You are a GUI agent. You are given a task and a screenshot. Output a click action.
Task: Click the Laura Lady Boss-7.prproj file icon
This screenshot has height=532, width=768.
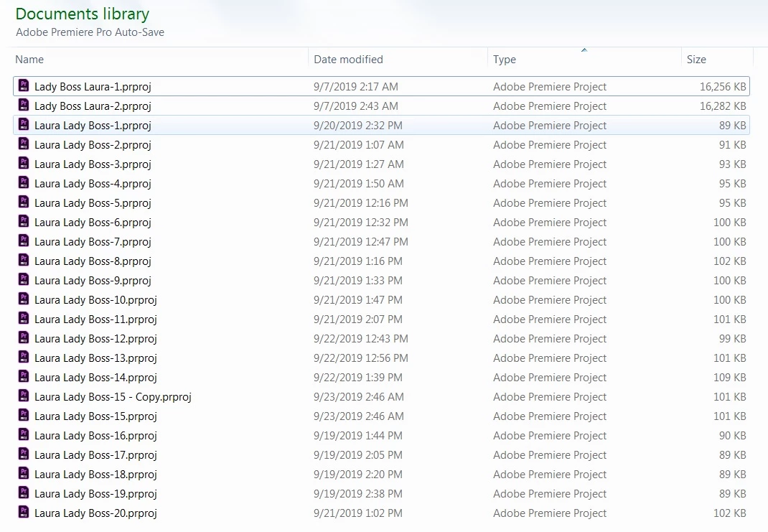click(24, 241)
